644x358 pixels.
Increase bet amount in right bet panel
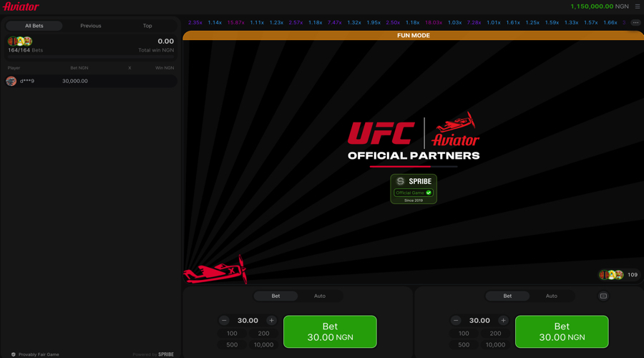coord(503,320)
